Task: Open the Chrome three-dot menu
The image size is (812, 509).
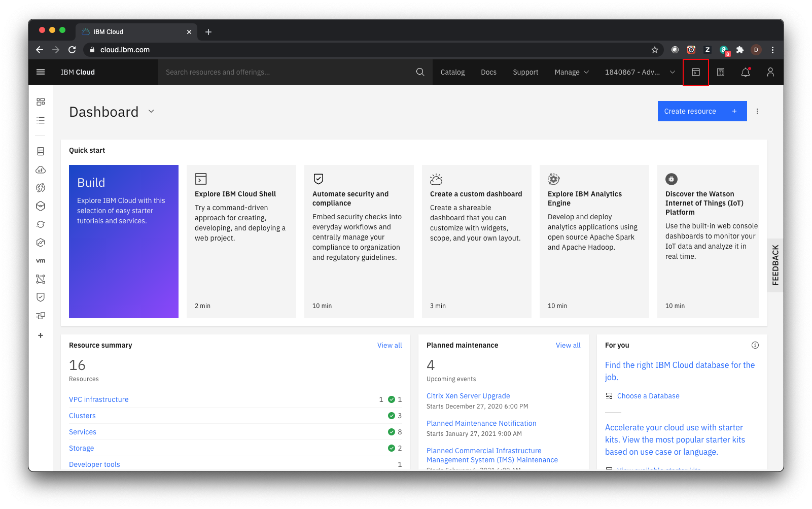Action: 772,50
